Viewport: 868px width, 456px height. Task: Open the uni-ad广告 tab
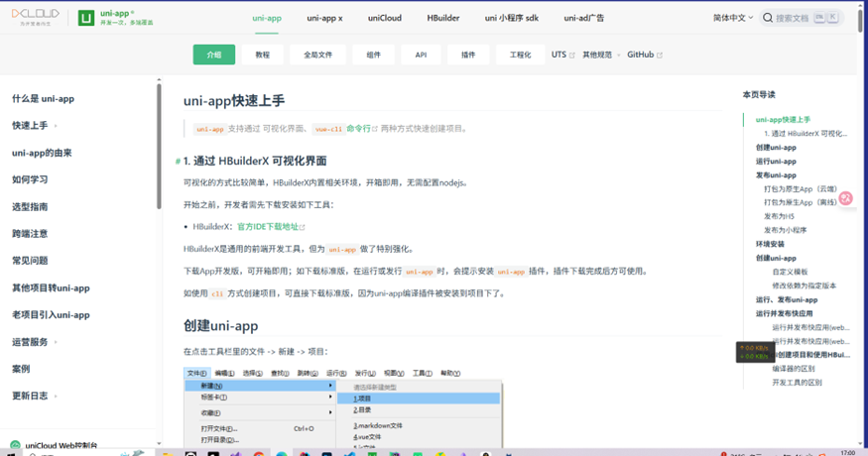point(584,18)
